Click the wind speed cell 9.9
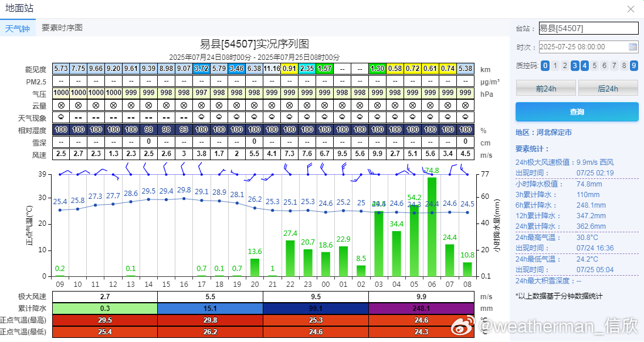Image resolution: width=644 pixels, height=342 pixels. [378, 154]
